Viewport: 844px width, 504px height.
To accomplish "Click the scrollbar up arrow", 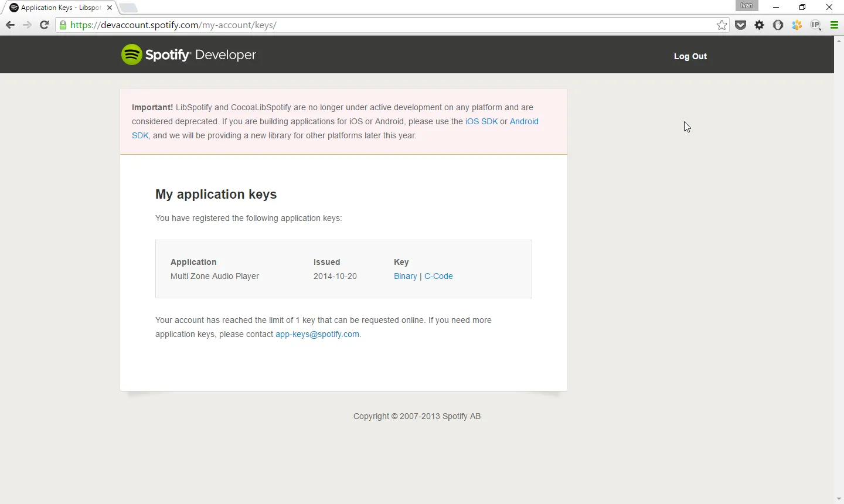I will [x=839, y=40].
